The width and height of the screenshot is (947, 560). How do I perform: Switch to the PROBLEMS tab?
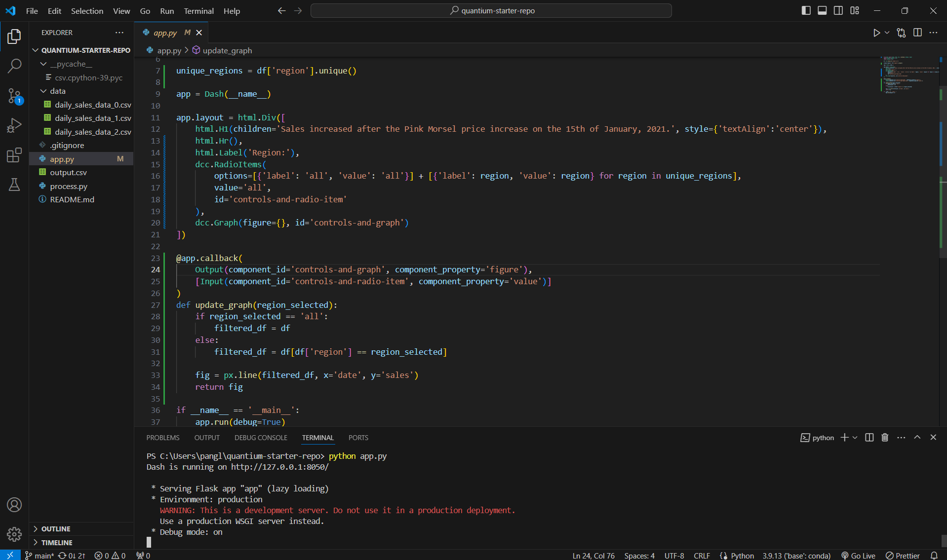point(162,438)
